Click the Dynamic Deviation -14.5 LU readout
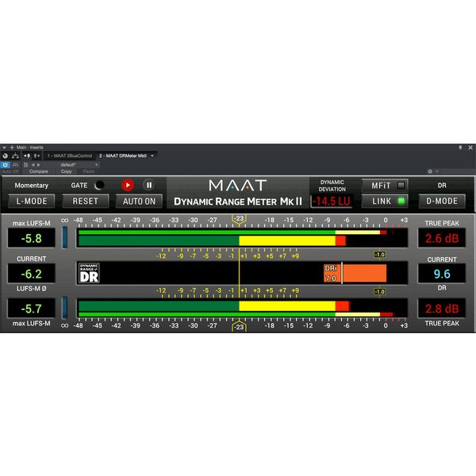 click(x=332, y=201)
